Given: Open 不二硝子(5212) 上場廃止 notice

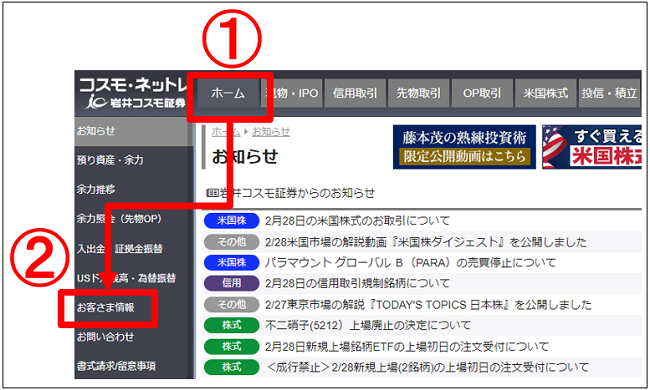Looking at the screenshot, I should (368, 325).
